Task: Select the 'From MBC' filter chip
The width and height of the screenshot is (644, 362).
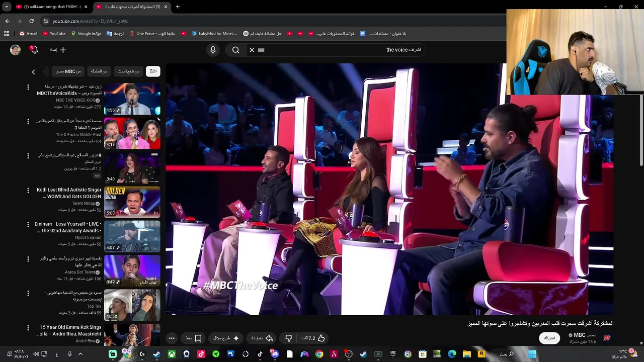Action: [x=68, y=71]
